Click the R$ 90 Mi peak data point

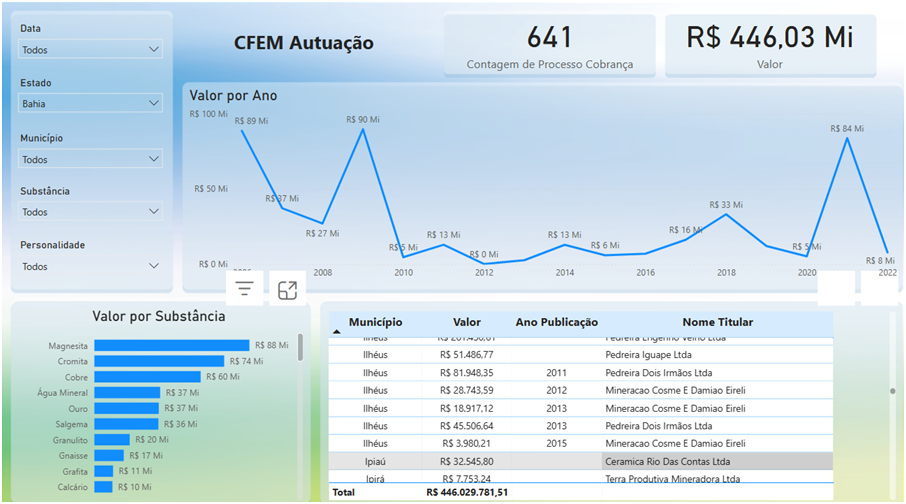[363, 129]
